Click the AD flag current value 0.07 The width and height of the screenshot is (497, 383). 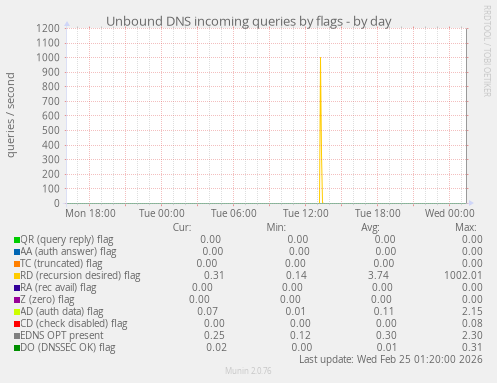(207, 312)
